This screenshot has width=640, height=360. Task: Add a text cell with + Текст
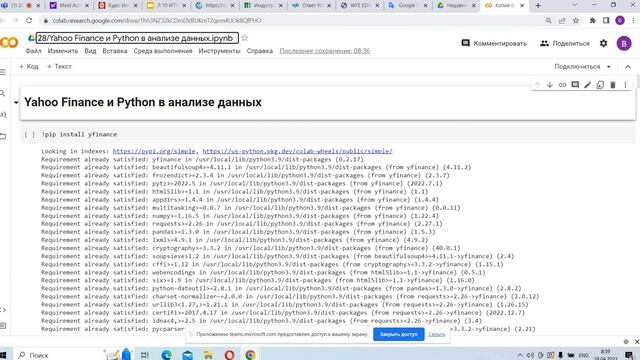coord(59,67)
